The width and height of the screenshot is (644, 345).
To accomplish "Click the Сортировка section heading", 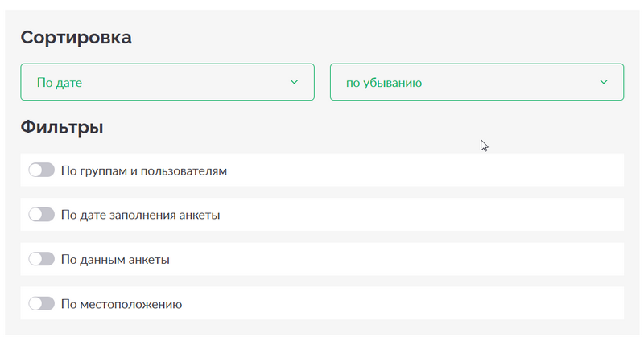I will [x=76, y=38].
